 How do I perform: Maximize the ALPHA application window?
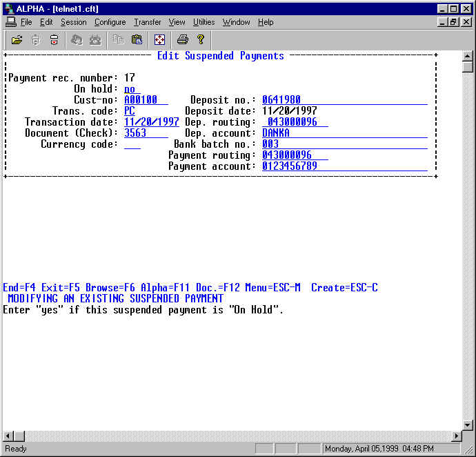(454, 9)
